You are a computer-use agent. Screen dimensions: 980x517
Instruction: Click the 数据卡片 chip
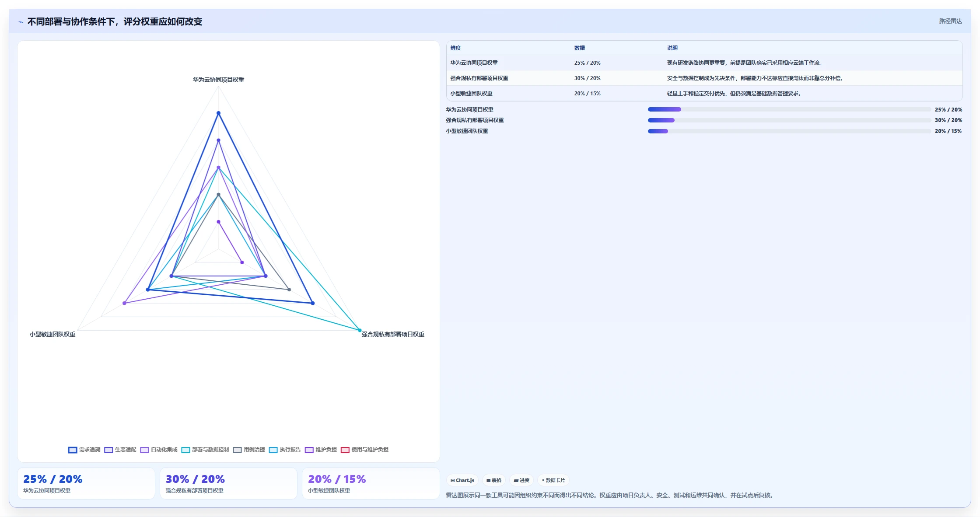pyautogui.click(x=553, y=480)
